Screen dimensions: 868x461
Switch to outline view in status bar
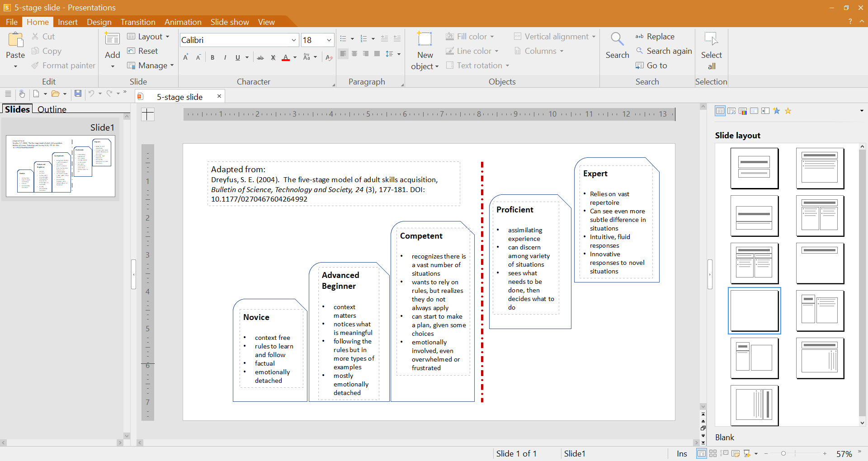[x=724, y=453]
